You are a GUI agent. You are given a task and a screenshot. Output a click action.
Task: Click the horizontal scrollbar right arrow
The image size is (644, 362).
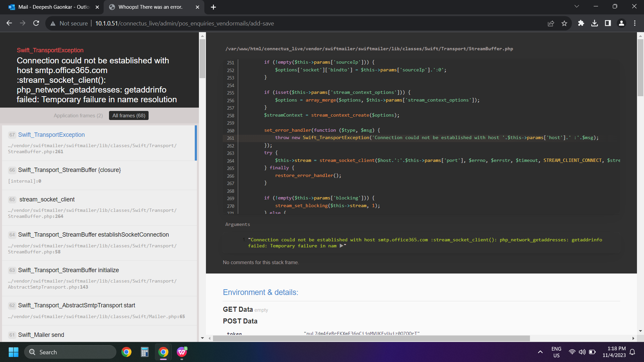click(633, 338)
